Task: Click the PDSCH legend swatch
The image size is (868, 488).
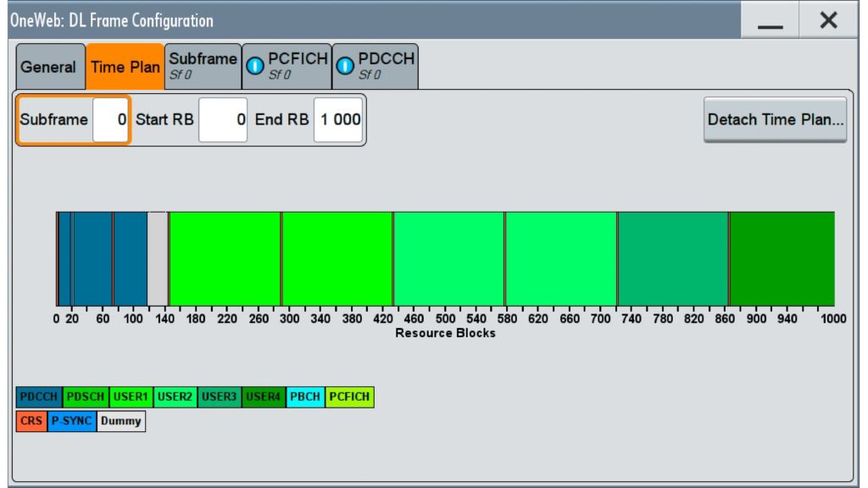Action: [x=86, y=396]
